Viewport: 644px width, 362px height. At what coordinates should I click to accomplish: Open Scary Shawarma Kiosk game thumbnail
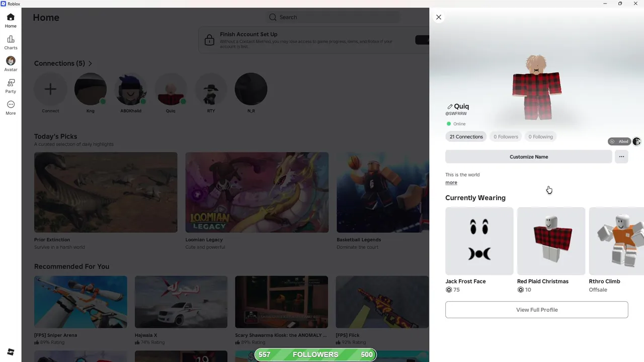[x=281, y=302]
